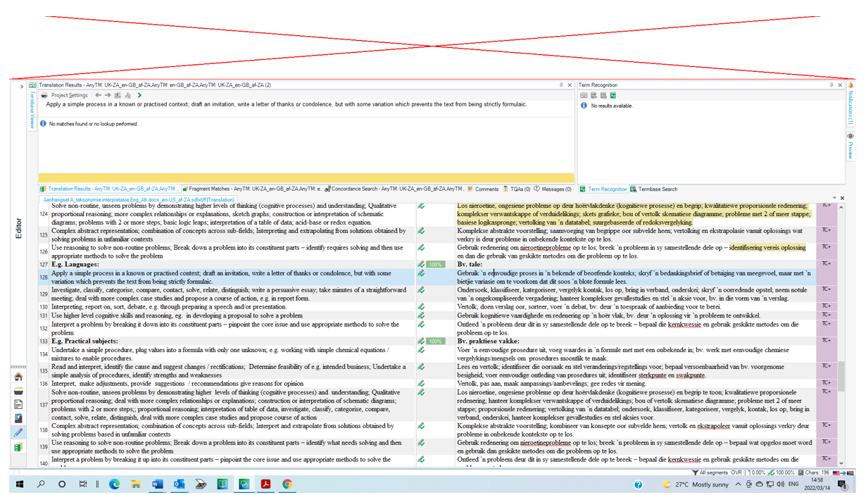This screenshot has height=495, width=868.
Task: Select source text 'E.g. Languages:'
Action: 75,264
